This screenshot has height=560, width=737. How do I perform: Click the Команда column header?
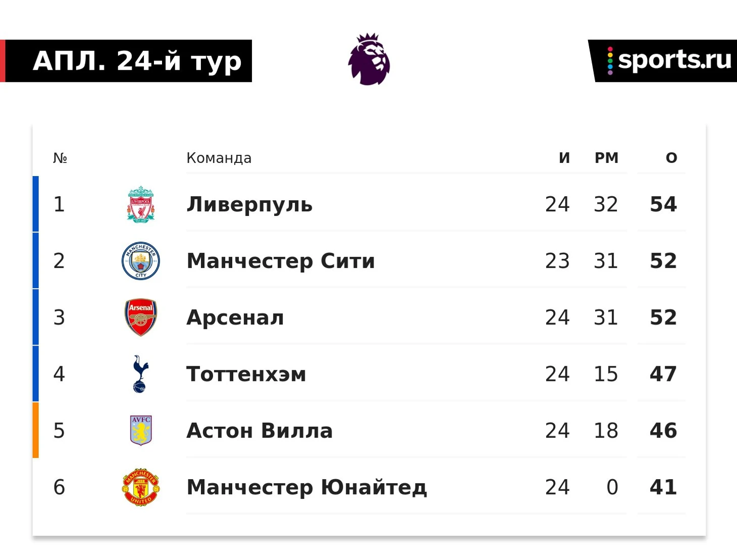click(219, 158)
